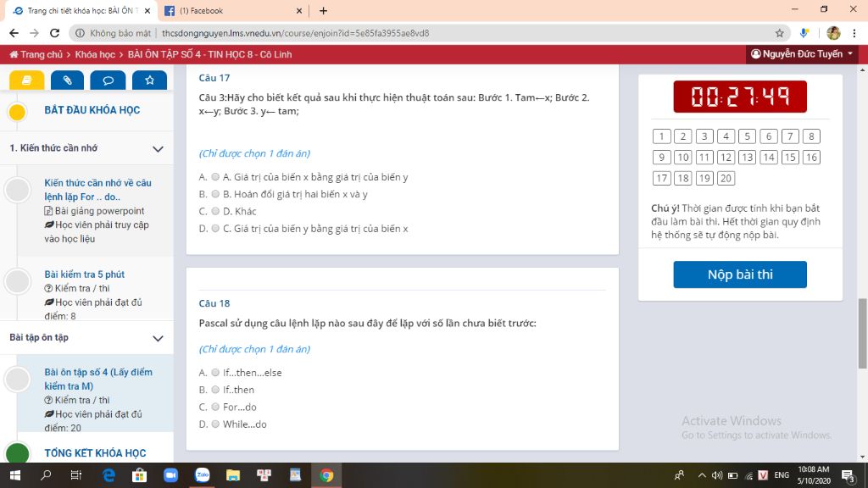Open Task View on taskbar
Screen dimensions: 868x488
click(75, 475)
